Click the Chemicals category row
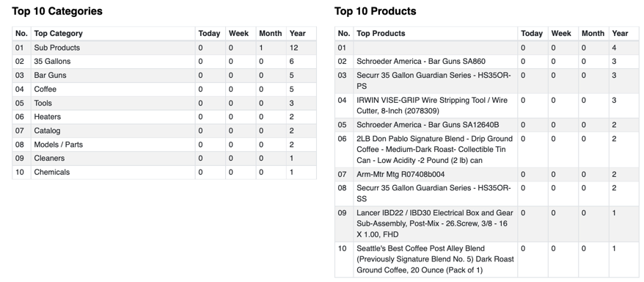This screenshot has height=282, width=644. [x=164, y=173]
